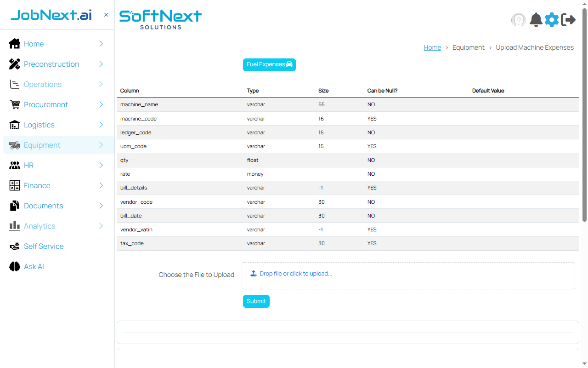The width and height of the screenshot is (588, 368).
Task: Open Self Service from the sidebar
Action: click(x=43, y=246)
